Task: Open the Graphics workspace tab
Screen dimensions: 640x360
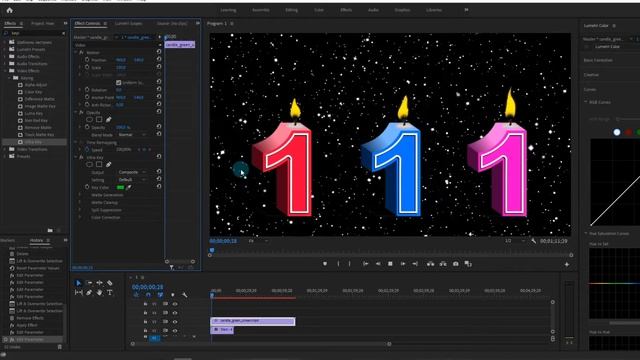Action: [402, 10]
